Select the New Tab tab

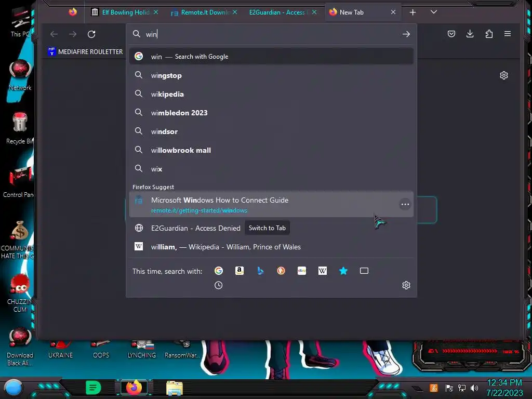pyautogui.click(x=363, y=12)
